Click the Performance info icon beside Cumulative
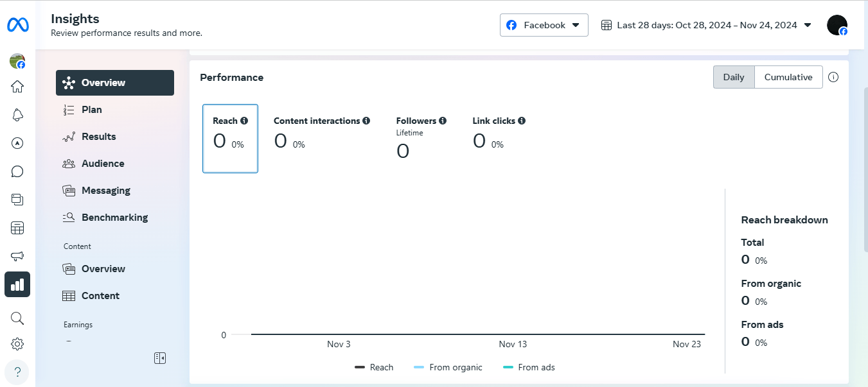 pyautogui.click(x=833, y=77)
